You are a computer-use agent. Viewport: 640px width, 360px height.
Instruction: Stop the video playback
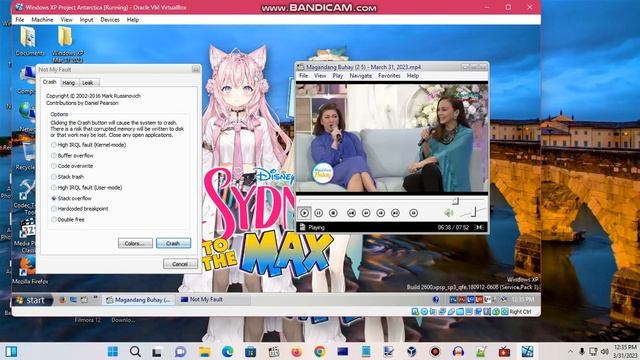pyautogui.click(x=333, y=213)
